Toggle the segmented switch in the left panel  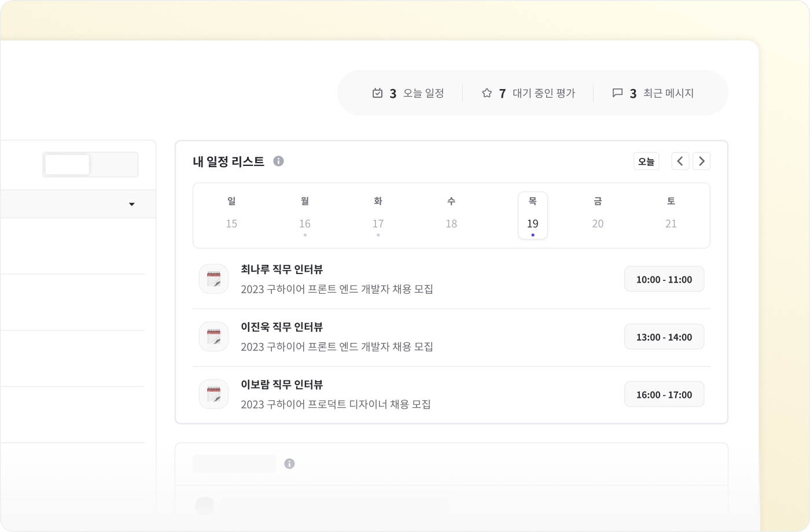(90, 165)
